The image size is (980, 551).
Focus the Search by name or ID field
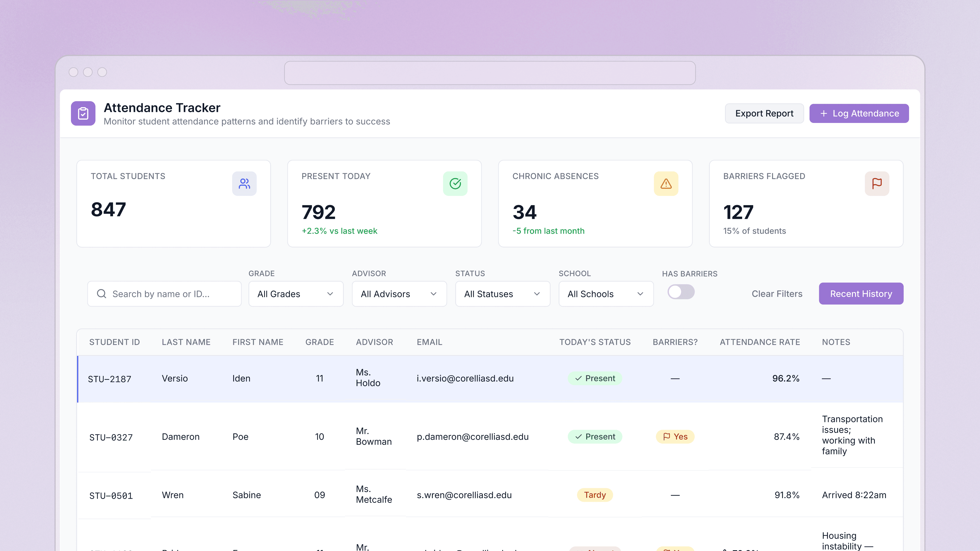click(x=164, y=294)
